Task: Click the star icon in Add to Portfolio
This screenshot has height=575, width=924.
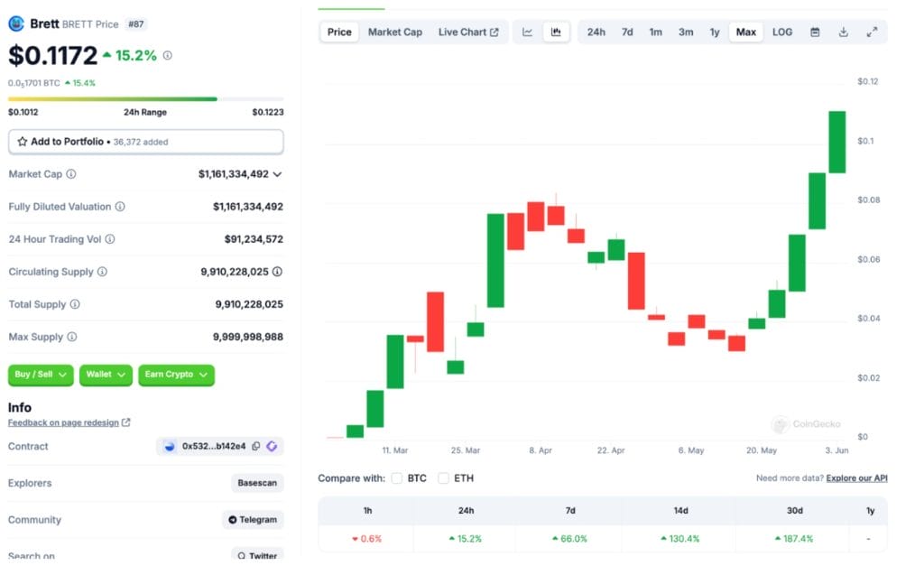Action: [x=23, y=142]
